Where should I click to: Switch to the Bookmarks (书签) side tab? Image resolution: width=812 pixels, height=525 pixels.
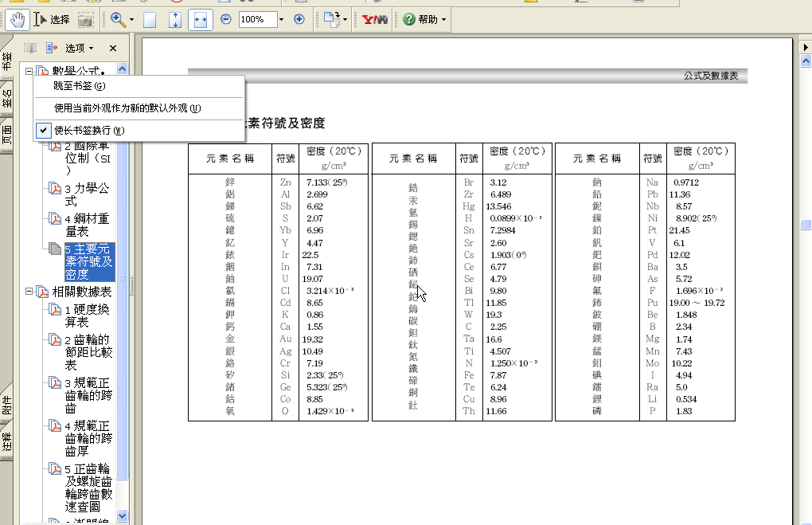point(6,61)
